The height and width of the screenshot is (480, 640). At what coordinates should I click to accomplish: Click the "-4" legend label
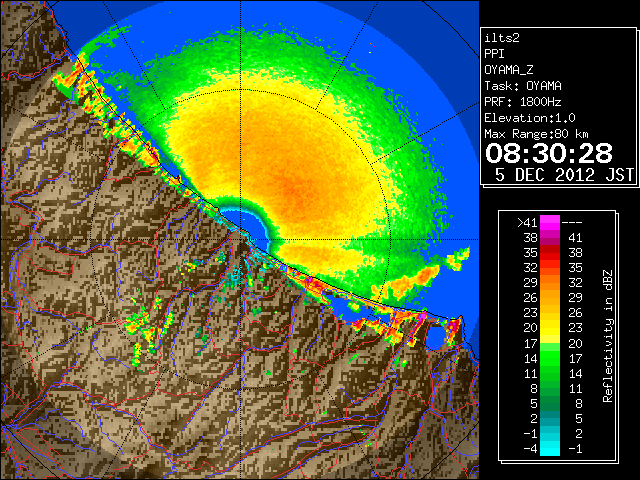[530, 448]
